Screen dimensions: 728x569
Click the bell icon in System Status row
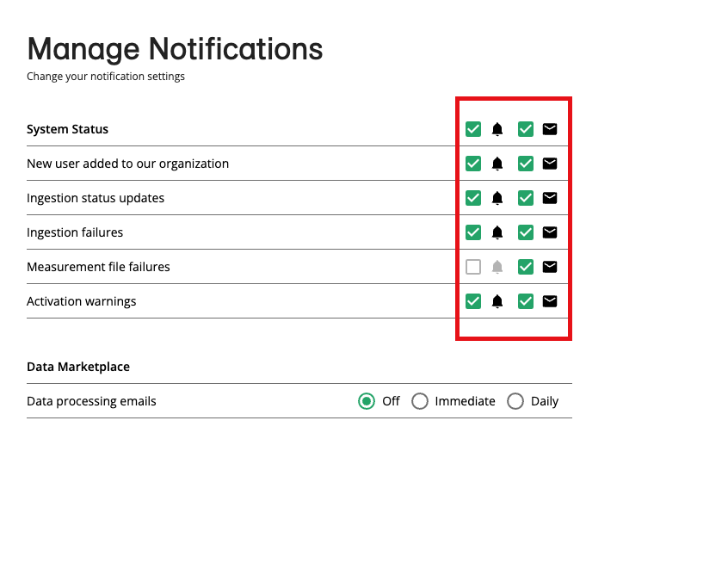(497, 129)
